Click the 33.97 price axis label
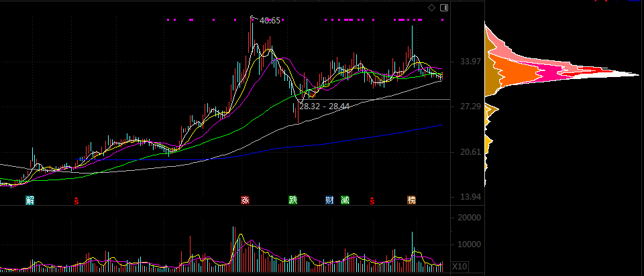Screen dimensions: 644x276 click(x=471, y=62)
